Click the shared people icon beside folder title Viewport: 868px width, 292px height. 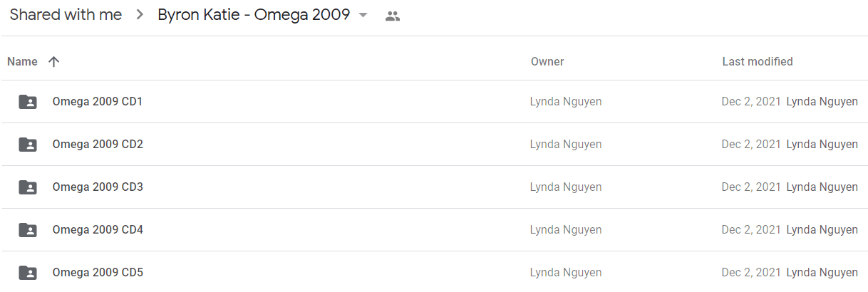tap(392, 16)
